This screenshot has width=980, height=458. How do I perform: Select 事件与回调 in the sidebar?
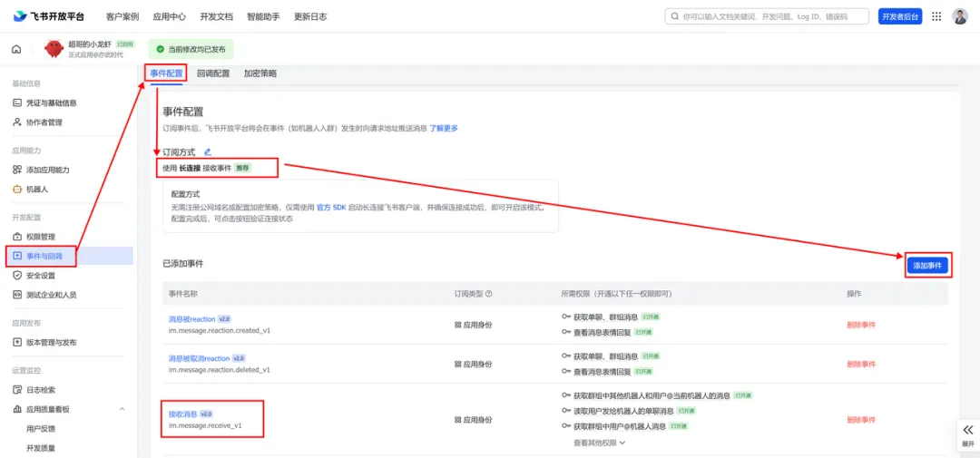tap(44, 256)
